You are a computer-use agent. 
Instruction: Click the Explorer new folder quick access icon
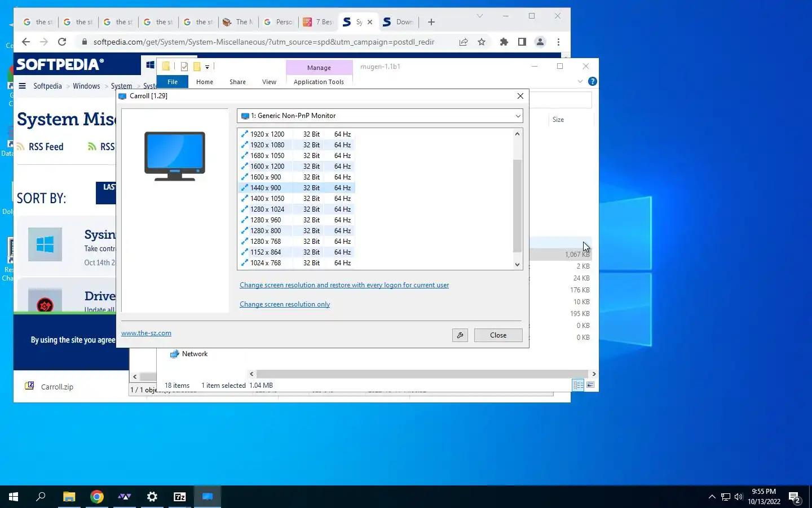click(197, 67)
